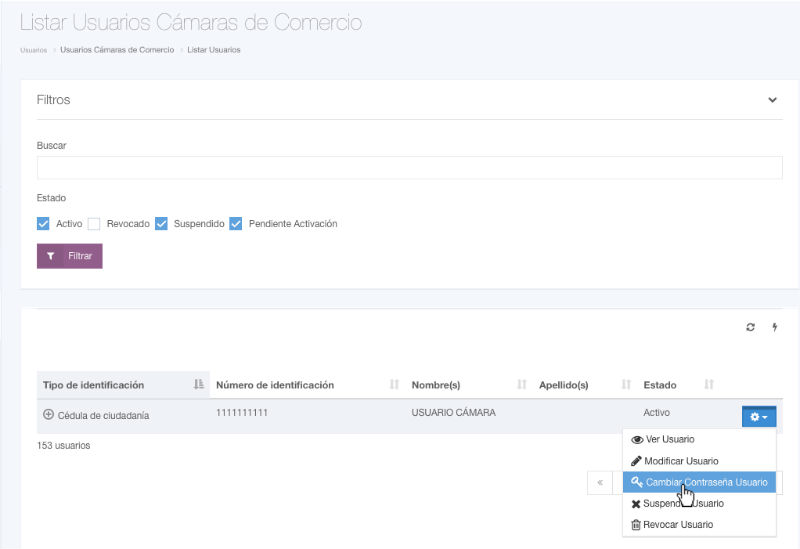Sort by Número de identificación column
This screenshot has height=549, width=800.
[394, 385]
